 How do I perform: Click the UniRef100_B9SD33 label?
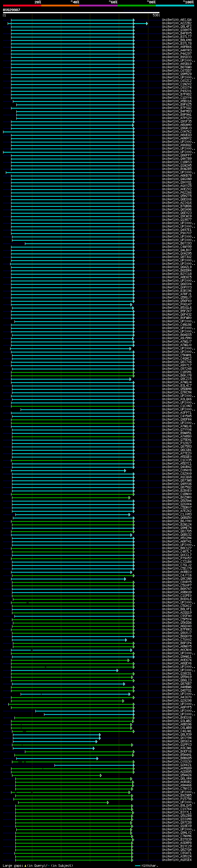coord(177,57)
